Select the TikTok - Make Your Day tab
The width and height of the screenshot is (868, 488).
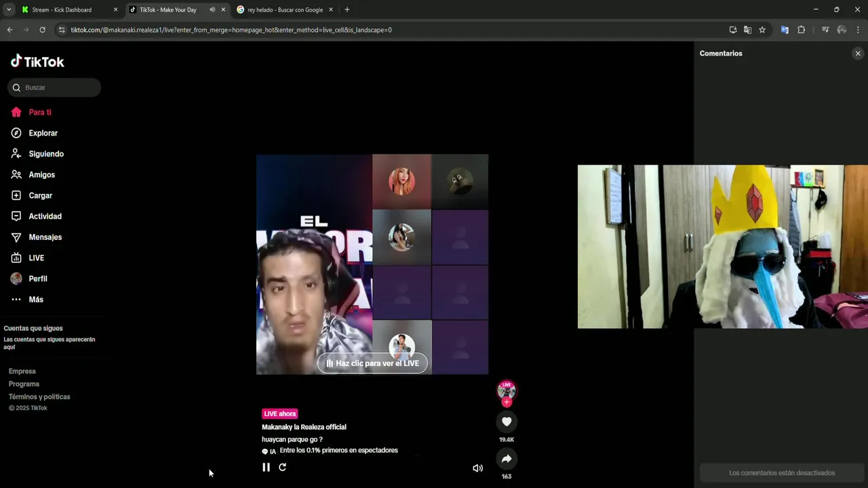(167, 9)
